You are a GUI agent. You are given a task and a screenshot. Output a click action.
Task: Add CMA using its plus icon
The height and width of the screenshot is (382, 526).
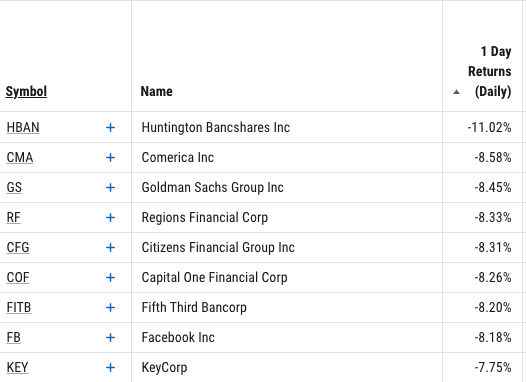[110, 158]
